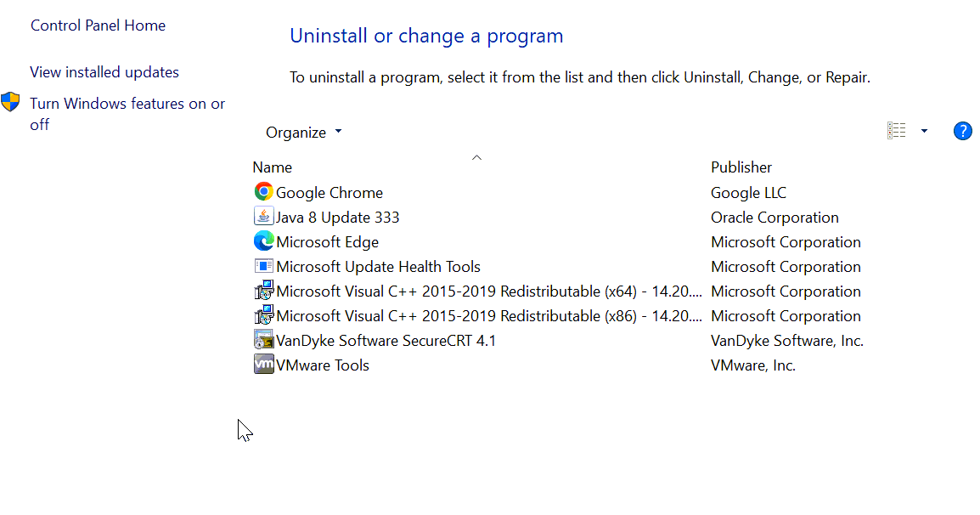Open the Organize dropdown menu
This screenshot has width=980, height=515.
click(x=303, y=132)
